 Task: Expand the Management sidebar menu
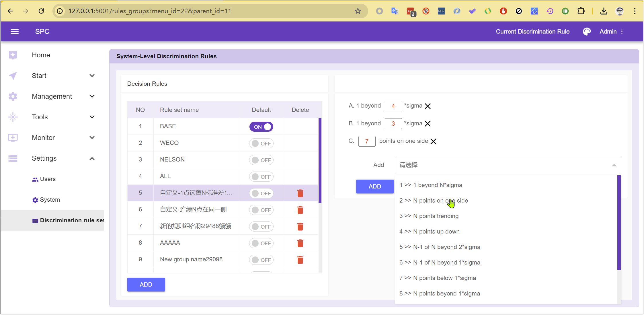tap(92, 96)
